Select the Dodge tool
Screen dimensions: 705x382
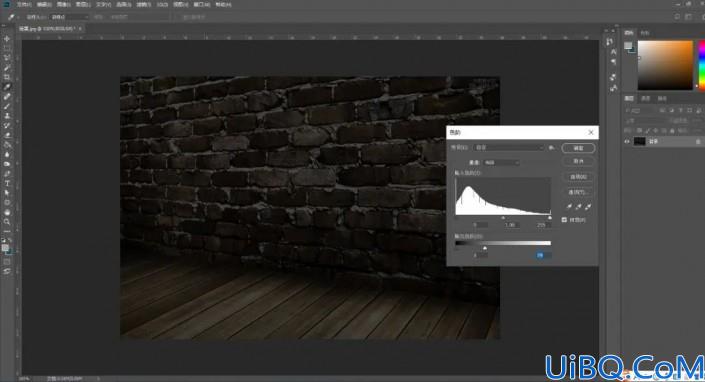point(7,164)
